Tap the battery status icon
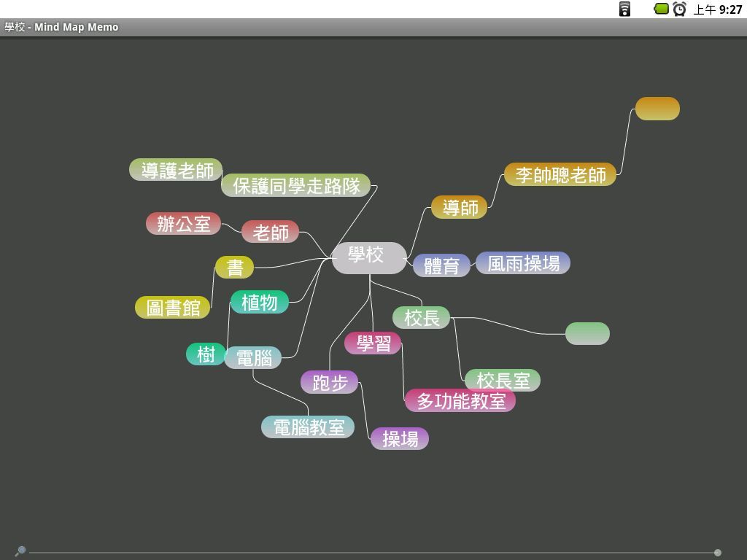Screen dimensions: 747x560 pyautogui.click(x=661, y=9)
